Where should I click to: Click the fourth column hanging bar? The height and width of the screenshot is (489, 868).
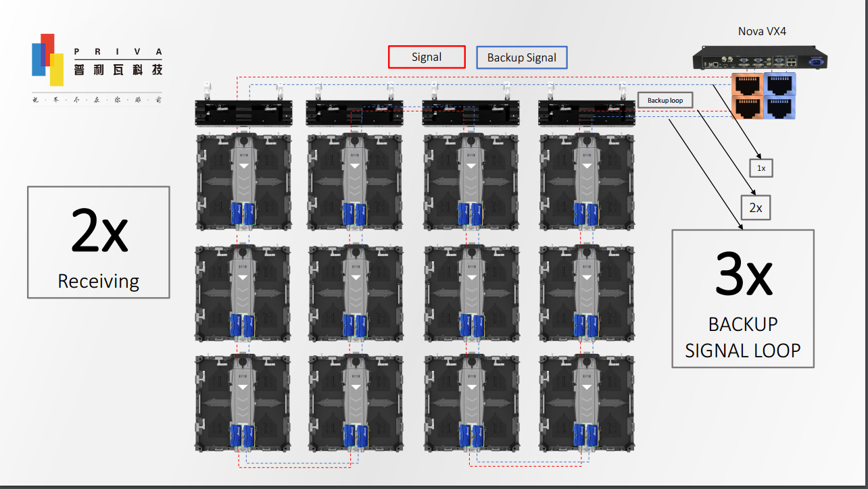(587, 112)
